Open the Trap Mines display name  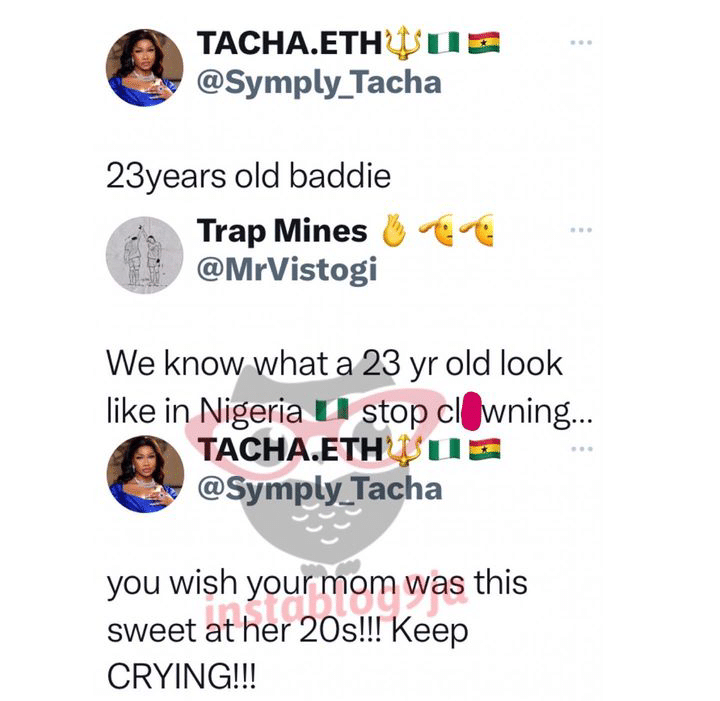(283, 232)
